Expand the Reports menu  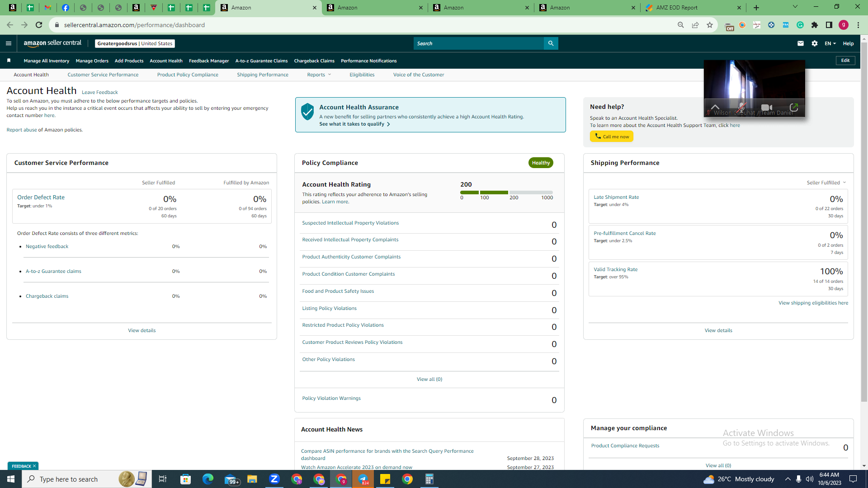coord(319,75)
